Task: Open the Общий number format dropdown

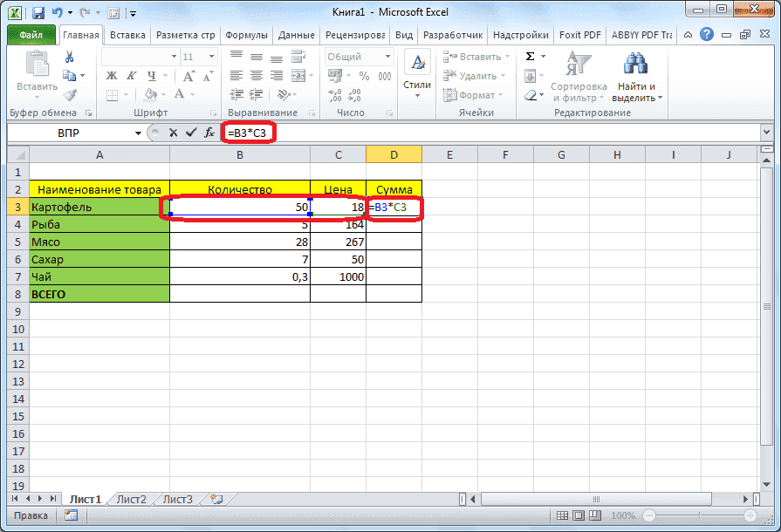Action: click(387, 55)
